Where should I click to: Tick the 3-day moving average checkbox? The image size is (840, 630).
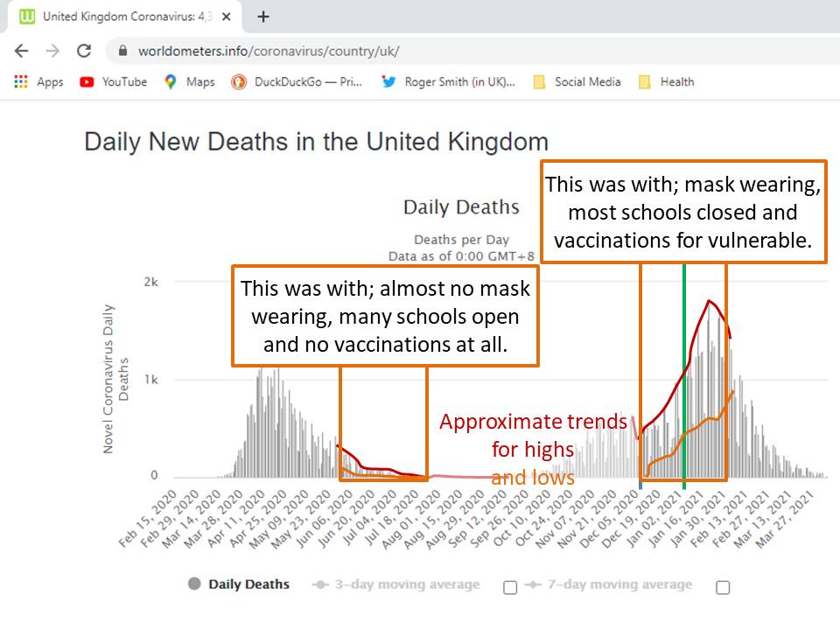(x=510, y=587)
